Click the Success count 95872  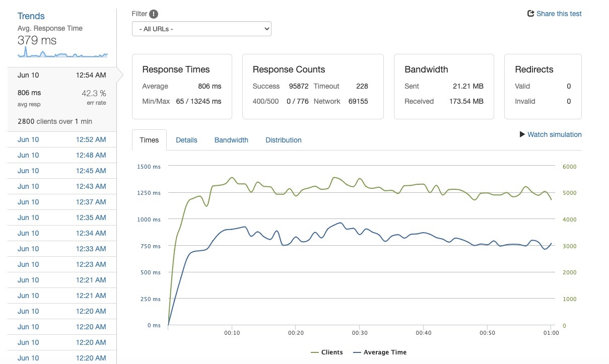tap(298, 86)
